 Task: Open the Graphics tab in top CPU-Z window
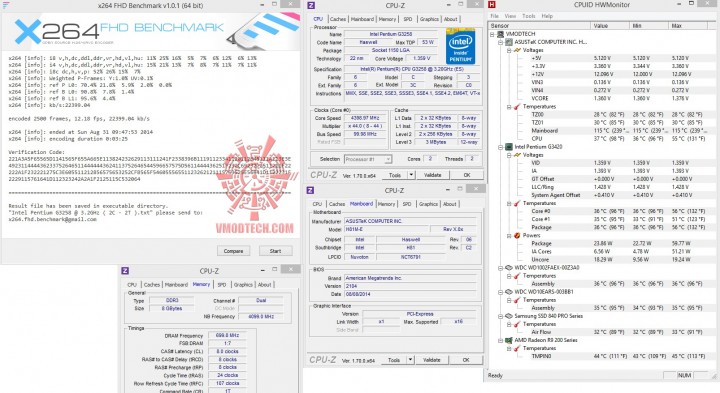pos(429,19)
